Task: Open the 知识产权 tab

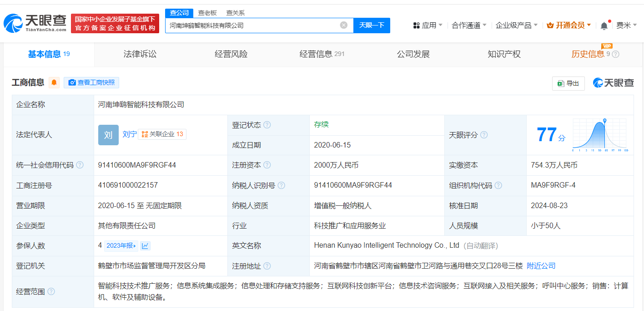Action: click(504, 54)
